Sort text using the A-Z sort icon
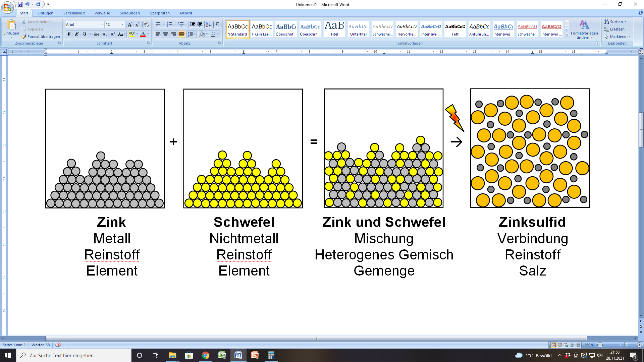 coord(208,24)
